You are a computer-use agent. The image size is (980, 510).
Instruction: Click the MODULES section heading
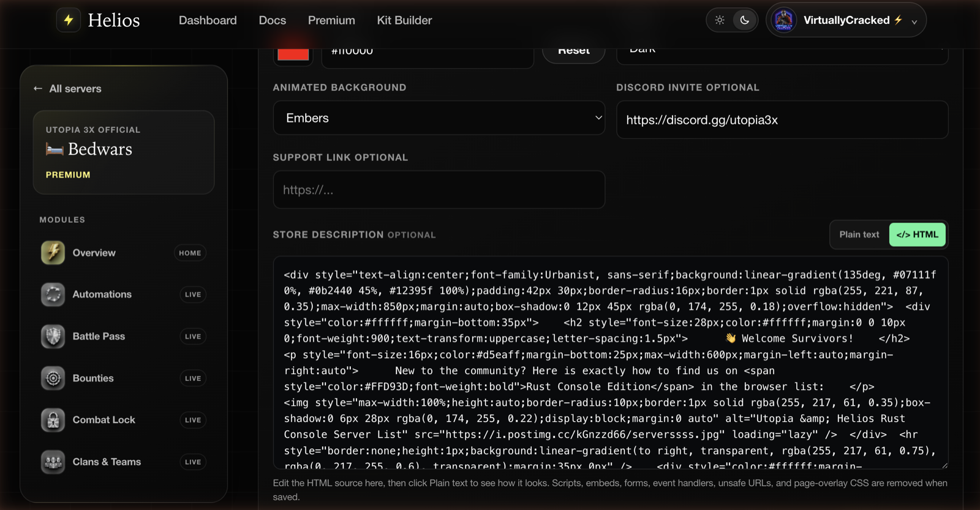[x=62, y=220]
